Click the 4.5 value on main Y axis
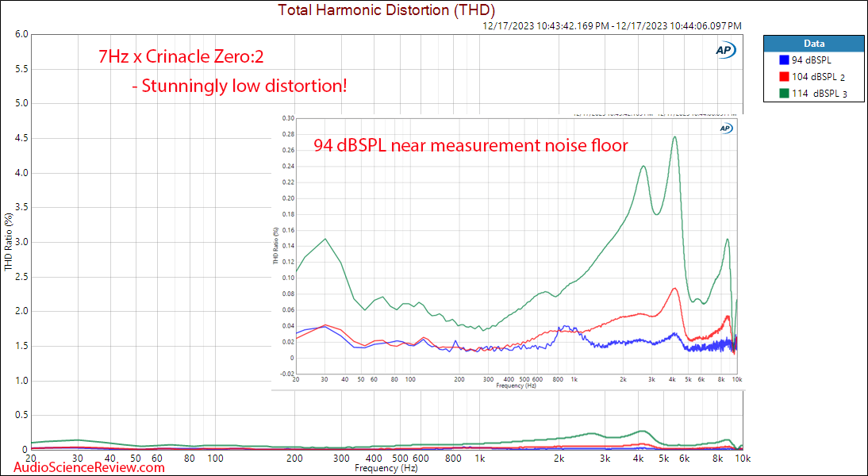868x476 pixels. (21, 138)
